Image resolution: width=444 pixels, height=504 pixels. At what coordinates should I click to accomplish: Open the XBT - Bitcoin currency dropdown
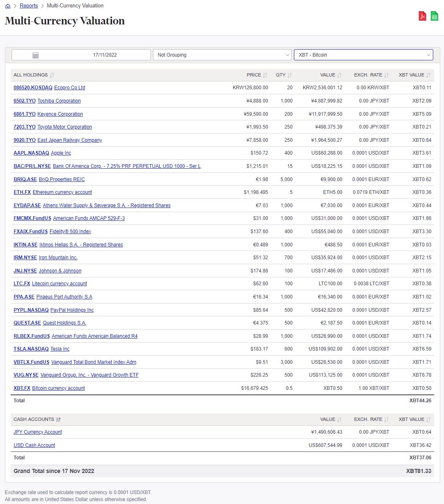point(363,55)
